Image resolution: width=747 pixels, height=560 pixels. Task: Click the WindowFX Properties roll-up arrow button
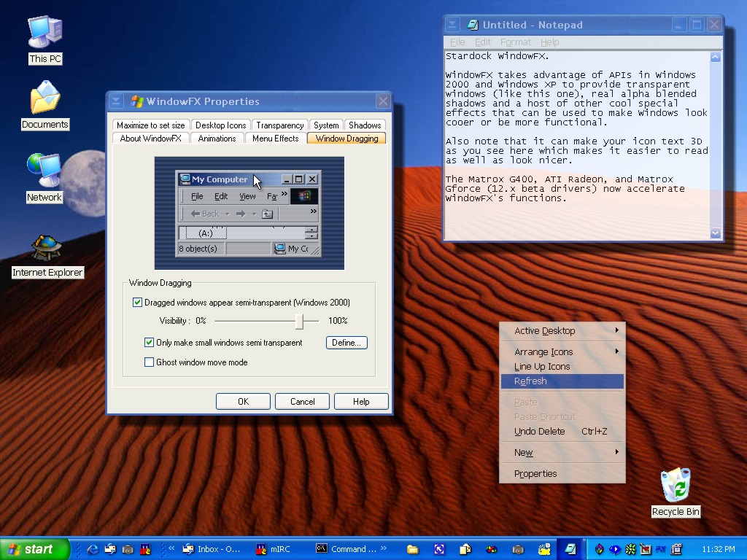pos(116,101)
